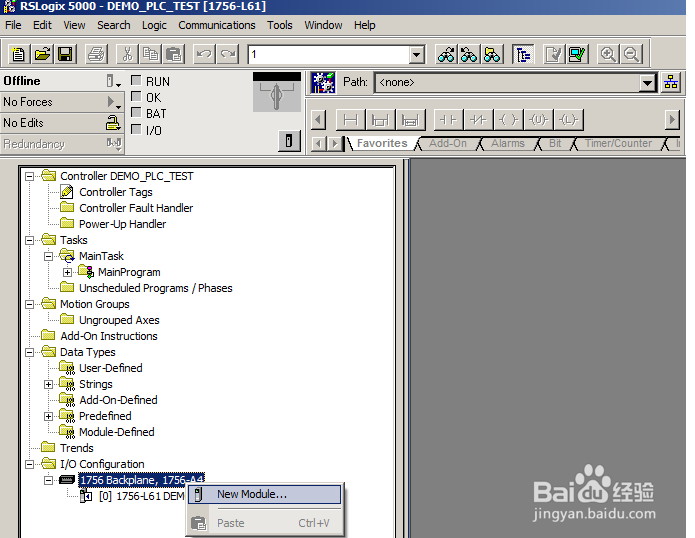Open the Logic menu

click(154, 25)
